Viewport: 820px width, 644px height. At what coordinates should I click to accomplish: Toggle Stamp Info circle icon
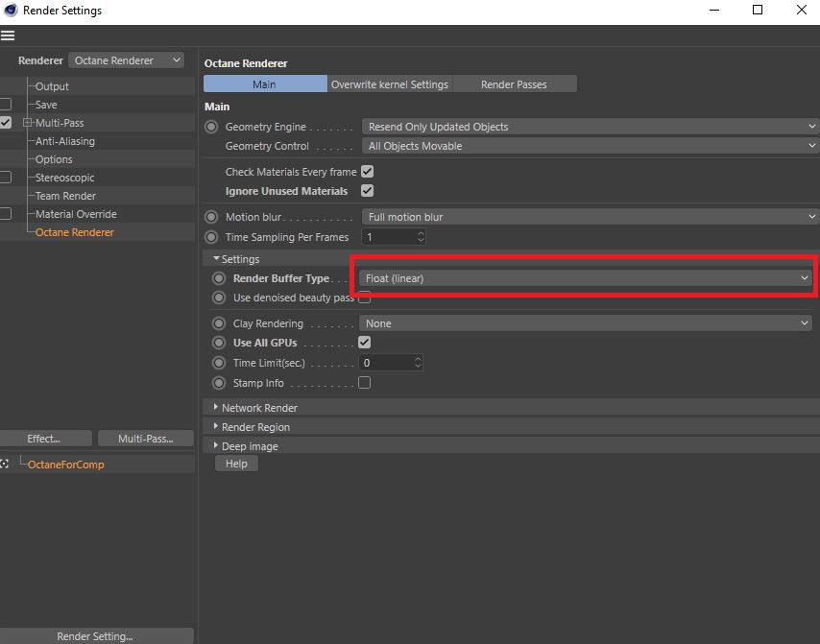[x=219, y=383]
